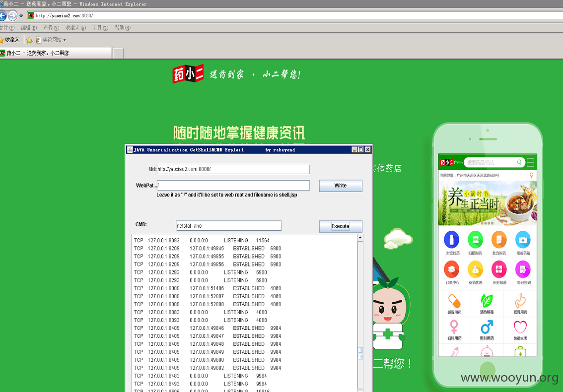Click the 处方购药 prescription icon

pos(499,240)
